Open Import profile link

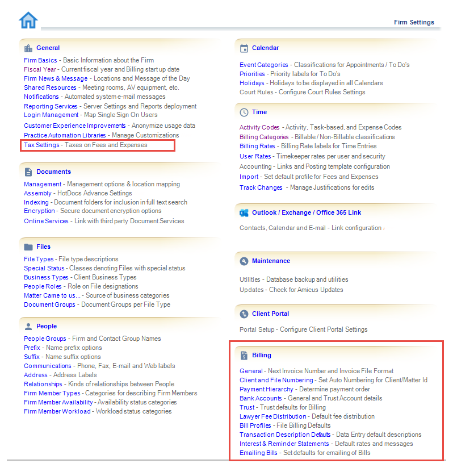(249, 177)
